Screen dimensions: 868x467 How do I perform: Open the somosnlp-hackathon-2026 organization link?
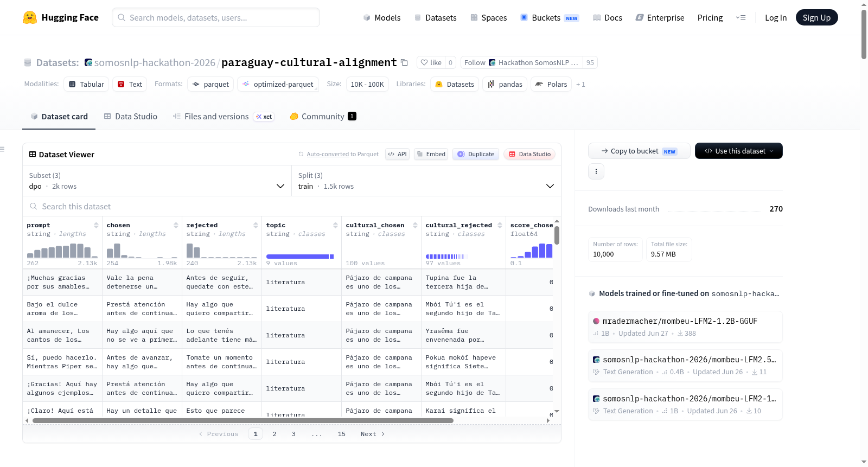click(155, 62)
